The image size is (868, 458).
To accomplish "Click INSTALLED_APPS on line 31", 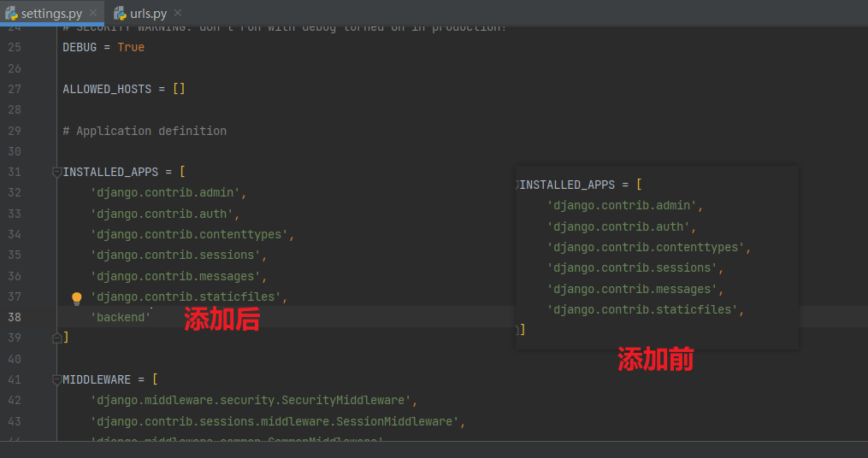I will coord(110,172).
